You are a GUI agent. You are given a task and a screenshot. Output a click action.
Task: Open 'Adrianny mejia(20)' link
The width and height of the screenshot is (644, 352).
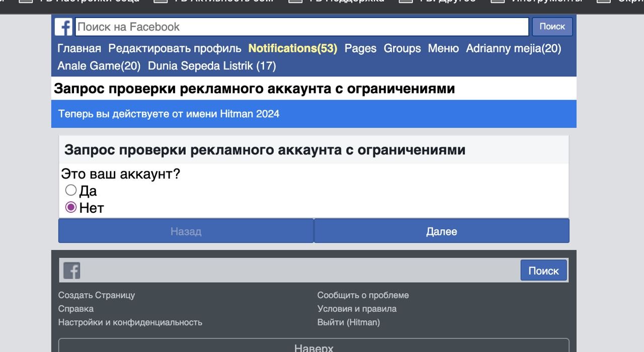point(513,48)
